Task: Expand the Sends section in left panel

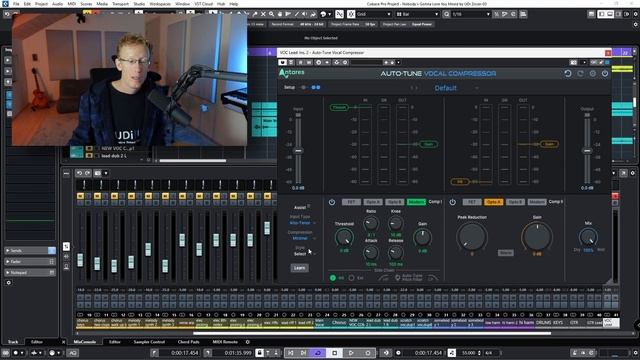Action: click(x=31, y=250)
